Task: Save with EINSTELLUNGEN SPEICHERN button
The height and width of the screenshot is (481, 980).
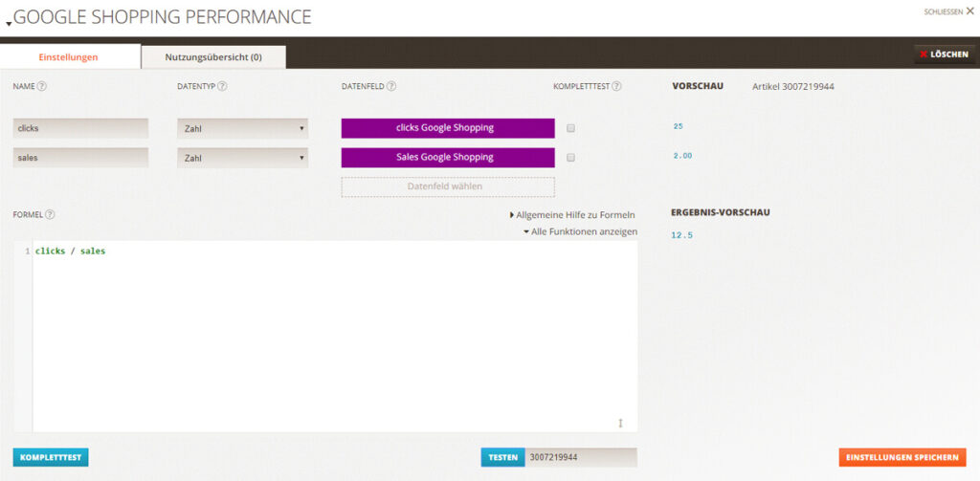Action: (902, 457)
